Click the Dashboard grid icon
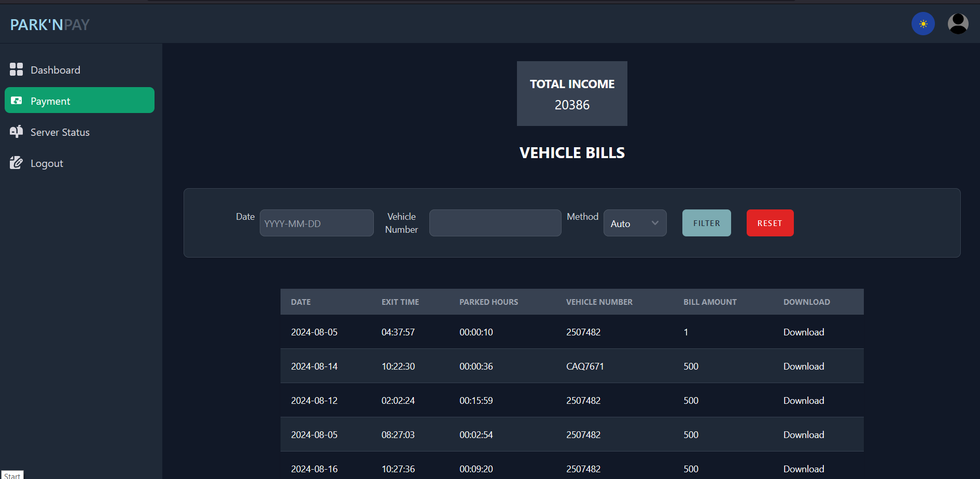The width and height of the screenshot is (980, 479). point(16,69)
